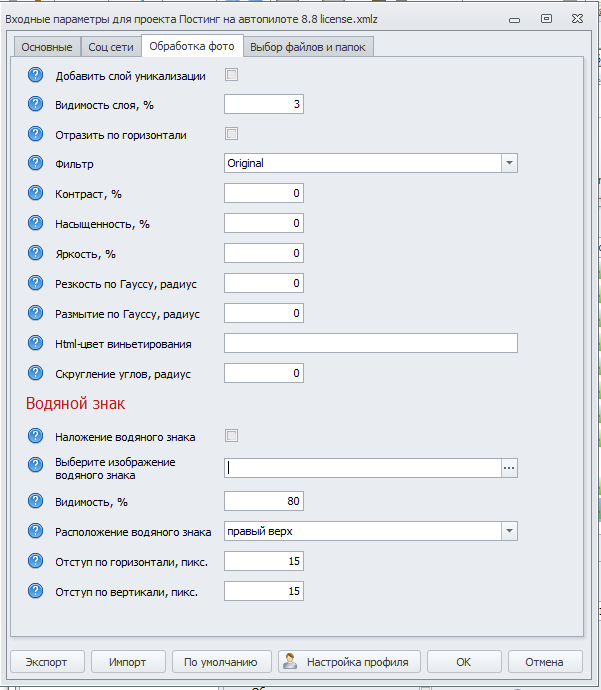This screenshot has height=690, width=601.
Task: Enable Наложение водяного знака checkbox
Action: point(231,436)
